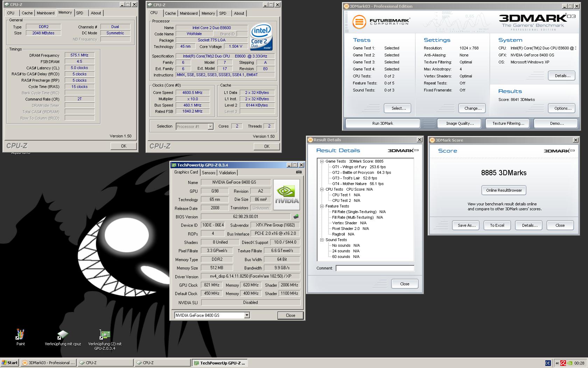Close the 3DMark Score window via X

(575, 140)
